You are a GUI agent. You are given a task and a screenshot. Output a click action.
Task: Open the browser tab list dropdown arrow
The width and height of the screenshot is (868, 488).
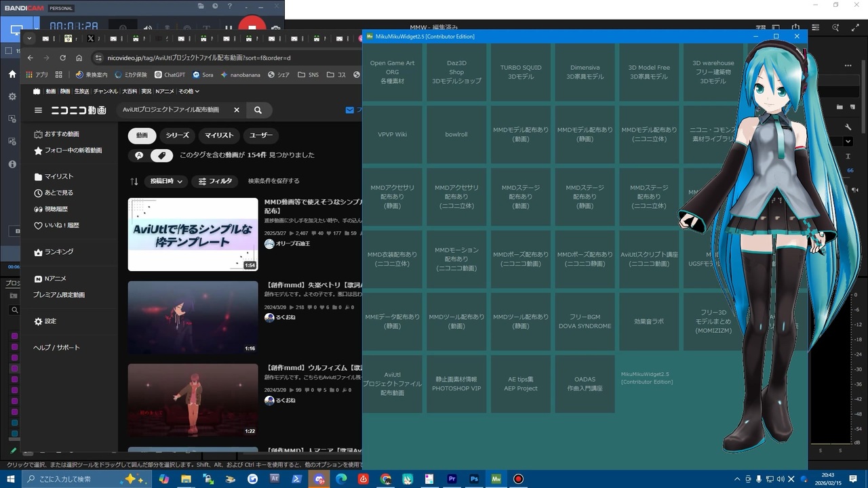tap(29, 39)
